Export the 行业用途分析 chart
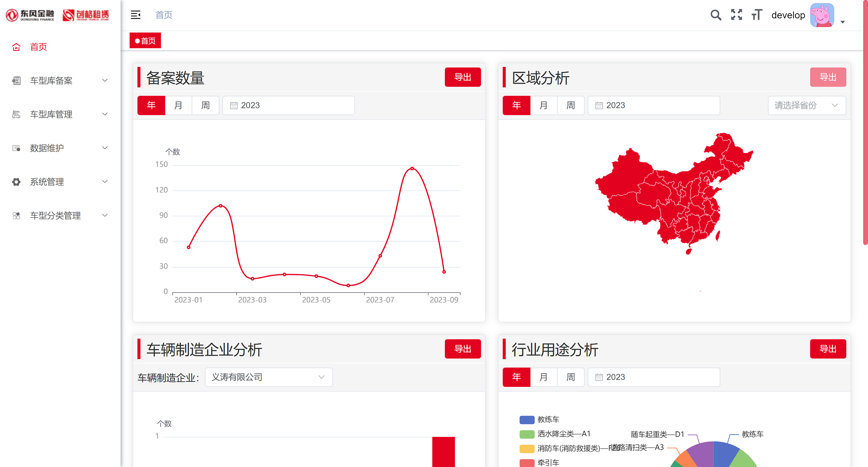868x467 pixels. [x=828, y=349]
